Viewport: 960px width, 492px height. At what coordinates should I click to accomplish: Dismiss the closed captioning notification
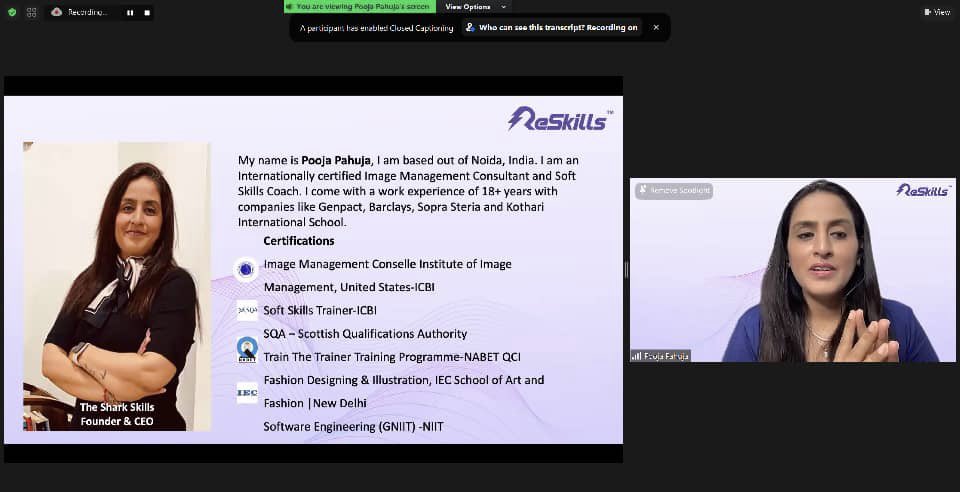click(x=656, y=28)
